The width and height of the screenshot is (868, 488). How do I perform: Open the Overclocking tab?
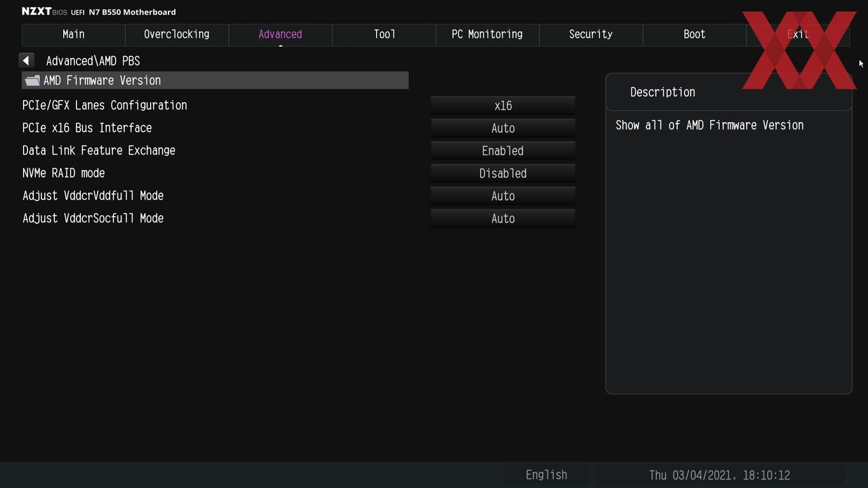point(177,34)
